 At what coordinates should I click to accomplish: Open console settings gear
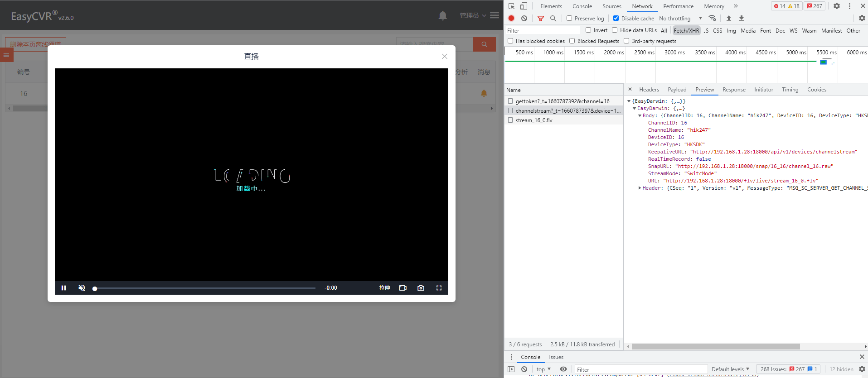[862, 369]
